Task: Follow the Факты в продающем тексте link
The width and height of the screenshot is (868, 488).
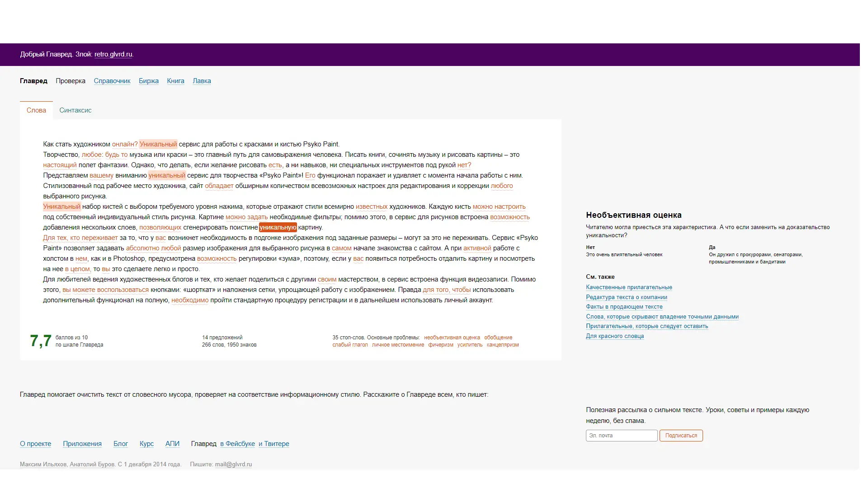Action: 624,307
